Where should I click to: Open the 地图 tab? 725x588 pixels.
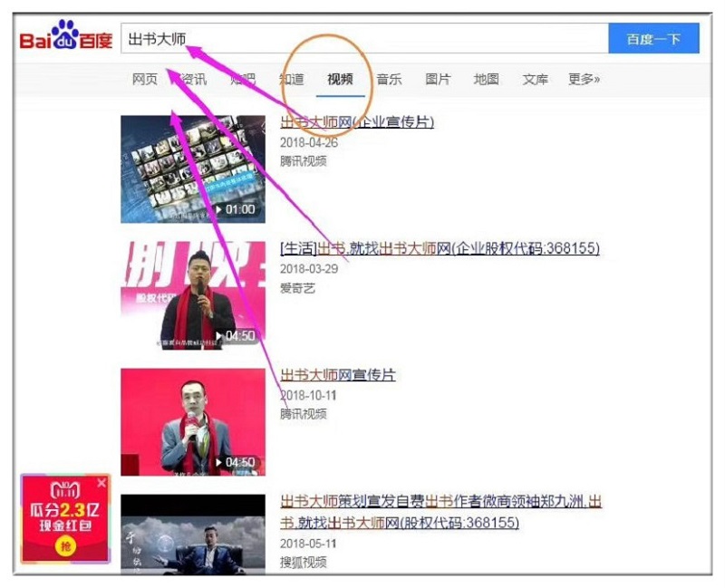click(486, 80)
